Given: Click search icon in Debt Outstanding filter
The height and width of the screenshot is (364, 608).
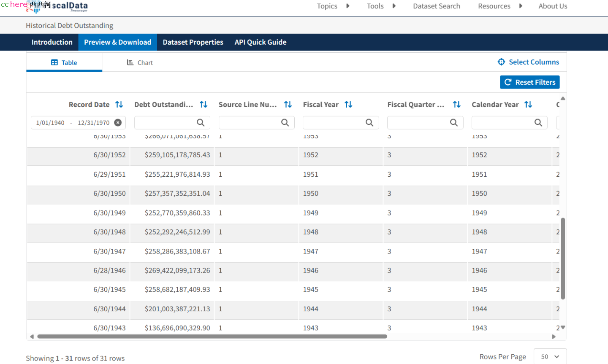Looking at the screenshot, I should pos(201,122).
